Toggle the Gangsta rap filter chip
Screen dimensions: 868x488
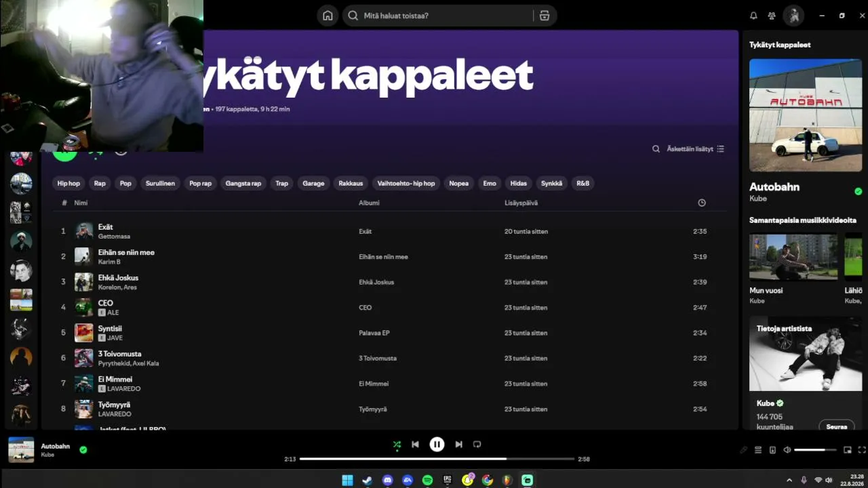pyautogui.click(x=243, y=183)
